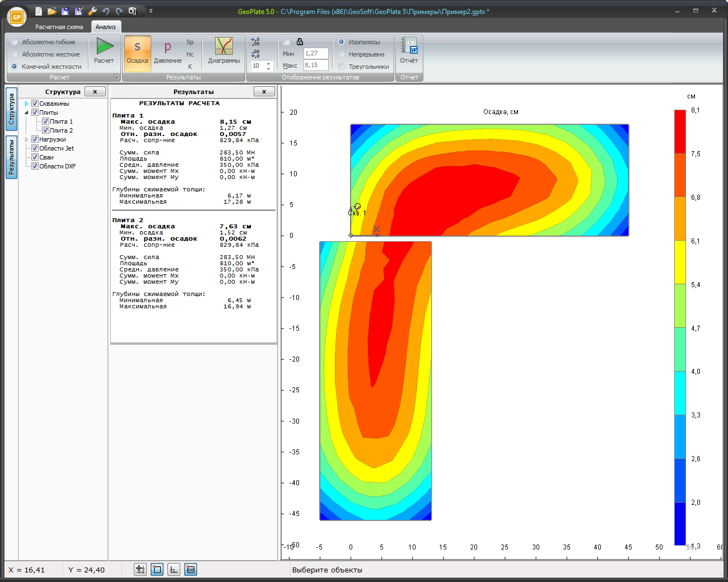
Task: Open the vertical Результаты side tab
Action: pyautogui.click(x=11, y=158)
